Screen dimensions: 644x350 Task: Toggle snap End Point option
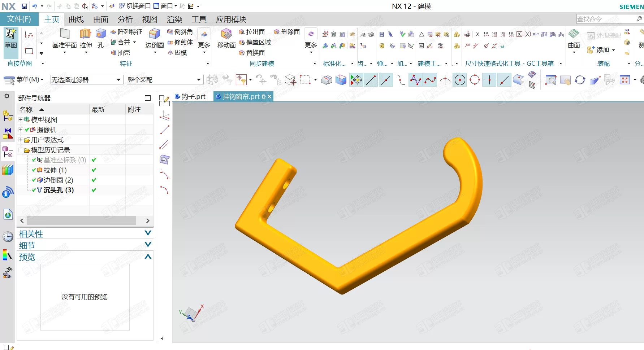click(x=371, y=80)
